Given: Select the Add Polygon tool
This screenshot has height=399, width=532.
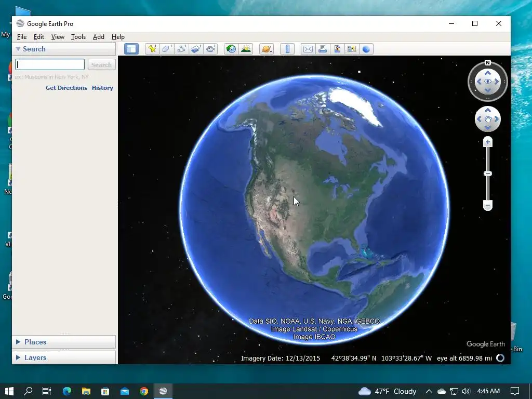Looking at the screenshot, I should tap(167, 49).
